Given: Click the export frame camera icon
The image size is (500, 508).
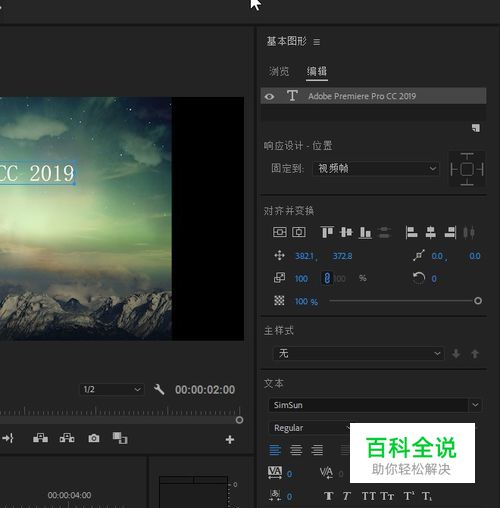Looking at the screenshot, I should coord(94,438).
